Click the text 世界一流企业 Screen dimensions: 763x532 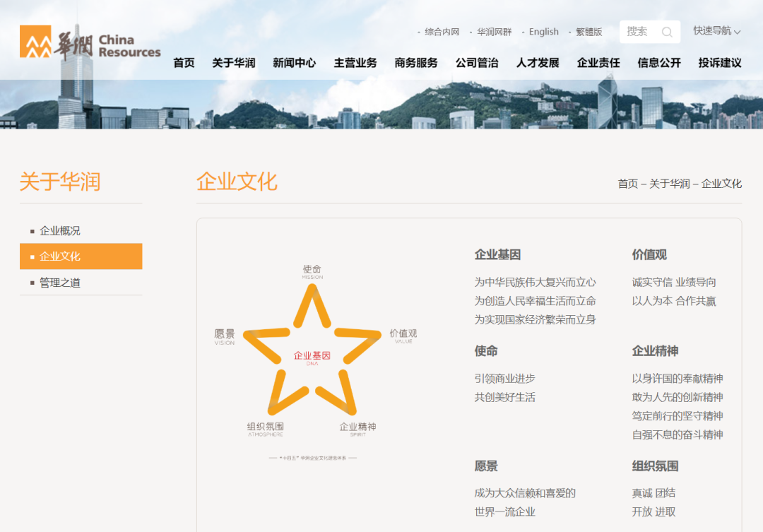(x=504, y=512)
